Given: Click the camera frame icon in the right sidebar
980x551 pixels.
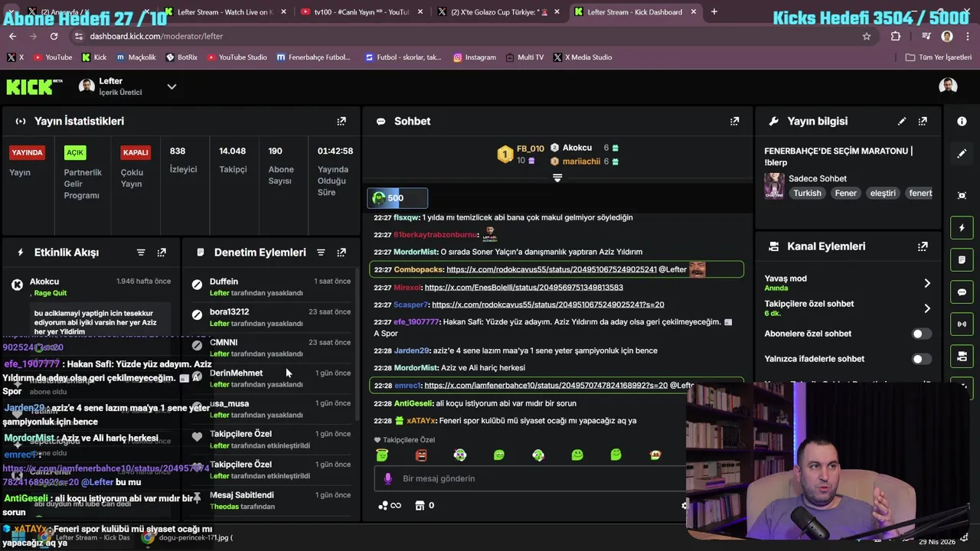Looking at the screenshot, I should click(x=962, y=195).
